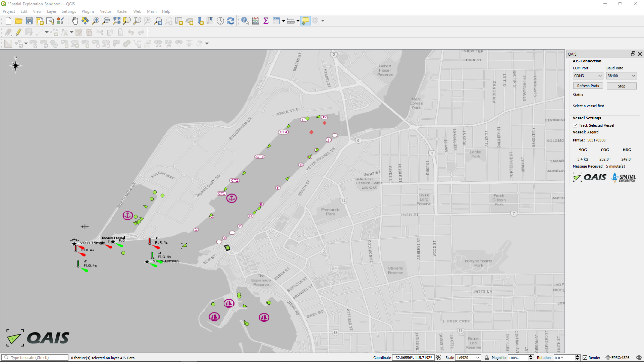The width and height of the screenshot is (644, 362).
Task: Open the Field Calculator abacus icon
Action: click(x=256, y=21)
